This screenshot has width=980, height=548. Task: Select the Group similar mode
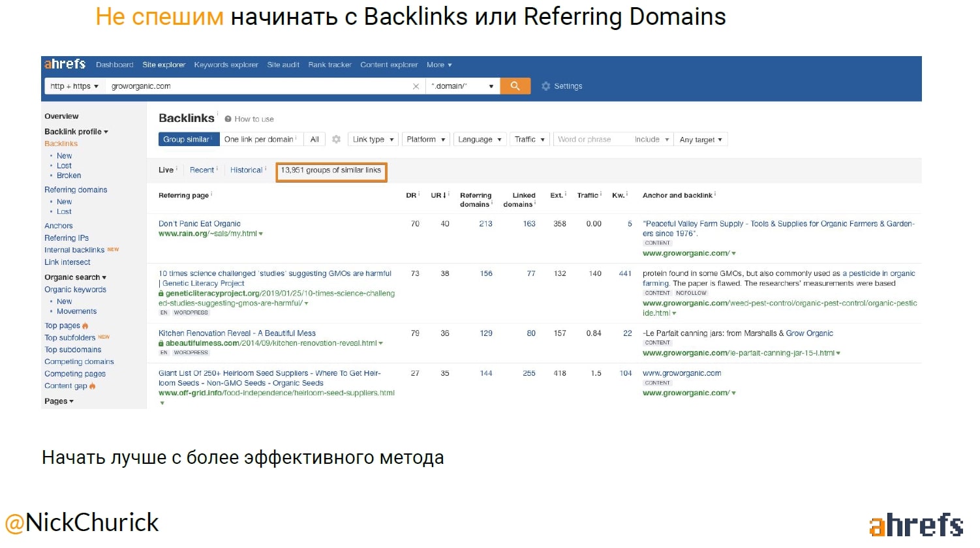click(187, 140)
